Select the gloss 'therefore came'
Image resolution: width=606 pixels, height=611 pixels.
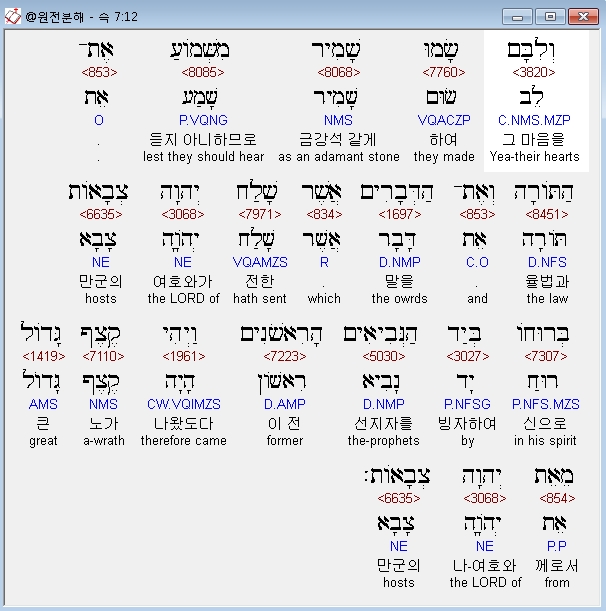point(184,440)
